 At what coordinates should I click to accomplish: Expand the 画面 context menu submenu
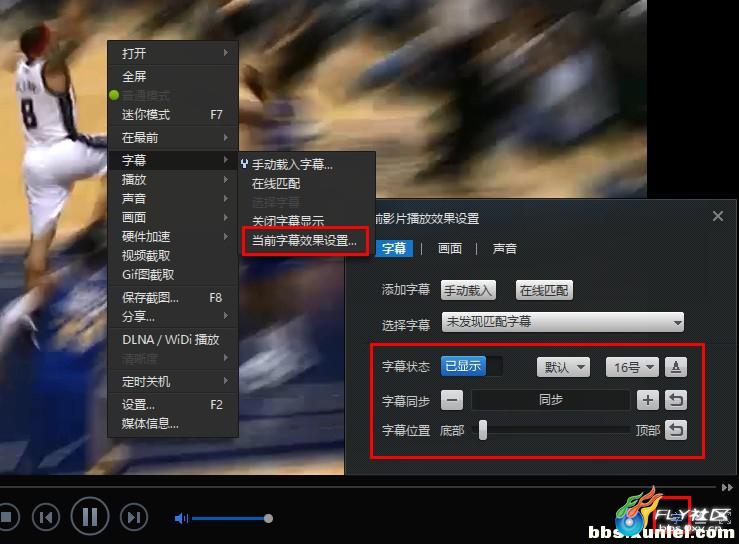click(173, 217)
